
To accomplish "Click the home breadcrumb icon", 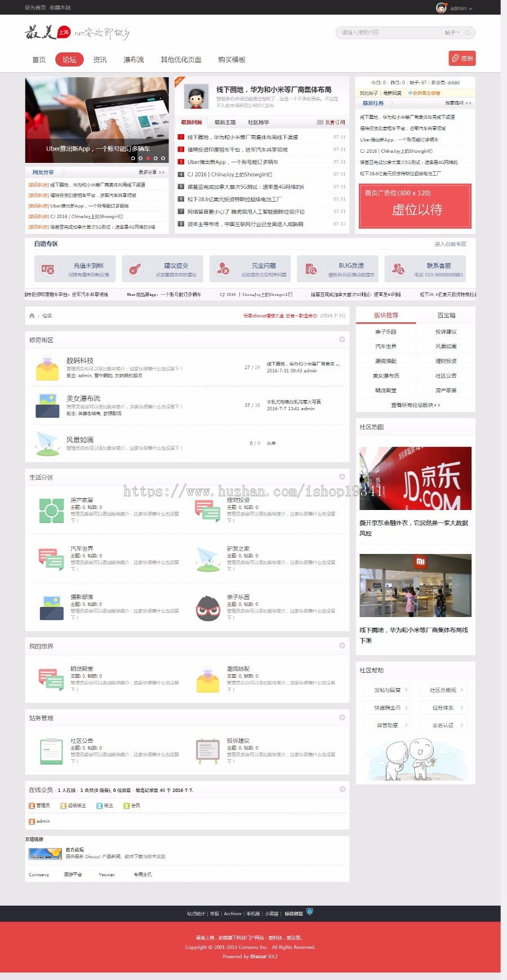I will (32, 316).
